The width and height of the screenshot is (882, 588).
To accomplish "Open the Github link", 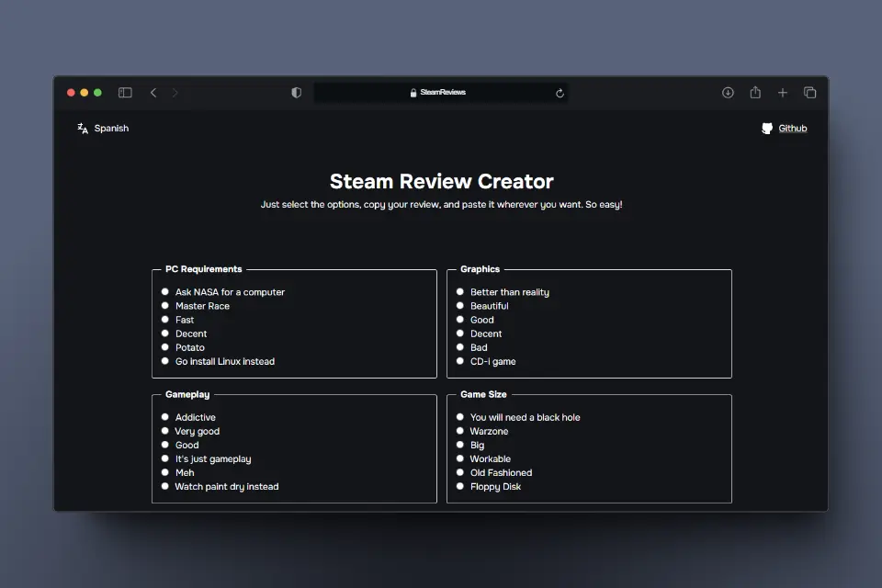I will pos(793,129).
